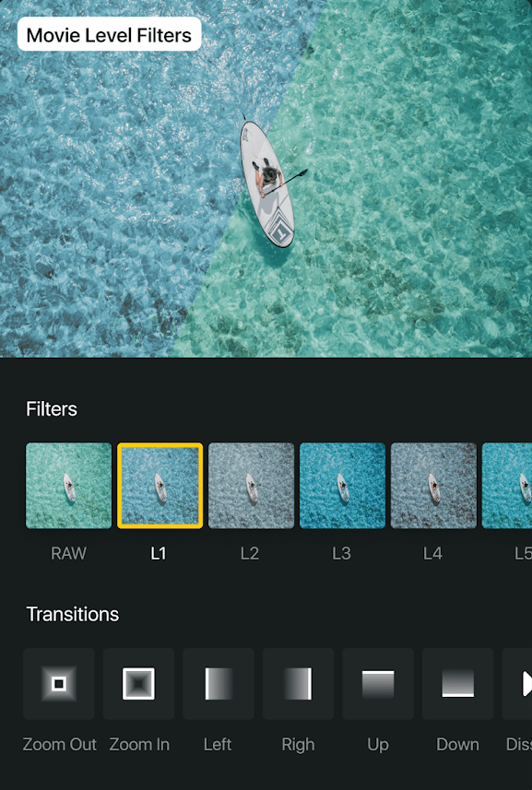The height and width of the screenshot is (790, 532).
Task: Select the RAW filter thumbnail
Action: click(x=68, y=486)
